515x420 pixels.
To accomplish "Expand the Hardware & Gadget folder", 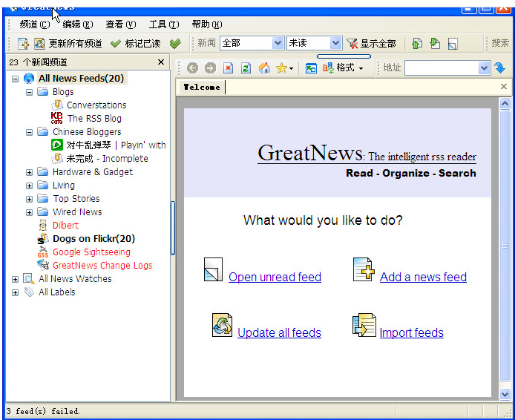I will click(29, 172).
